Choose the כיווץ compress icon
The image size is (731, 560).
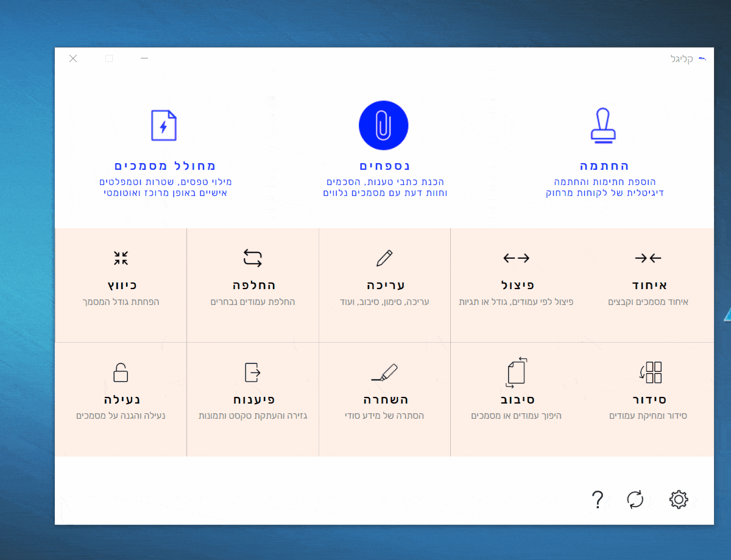[121, 258]
